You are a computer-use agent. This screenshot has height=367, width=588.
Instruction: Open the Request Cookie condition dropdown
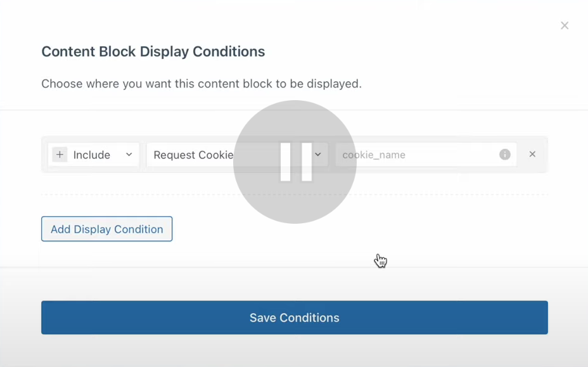pyautogui.click(x=190, y=155)
